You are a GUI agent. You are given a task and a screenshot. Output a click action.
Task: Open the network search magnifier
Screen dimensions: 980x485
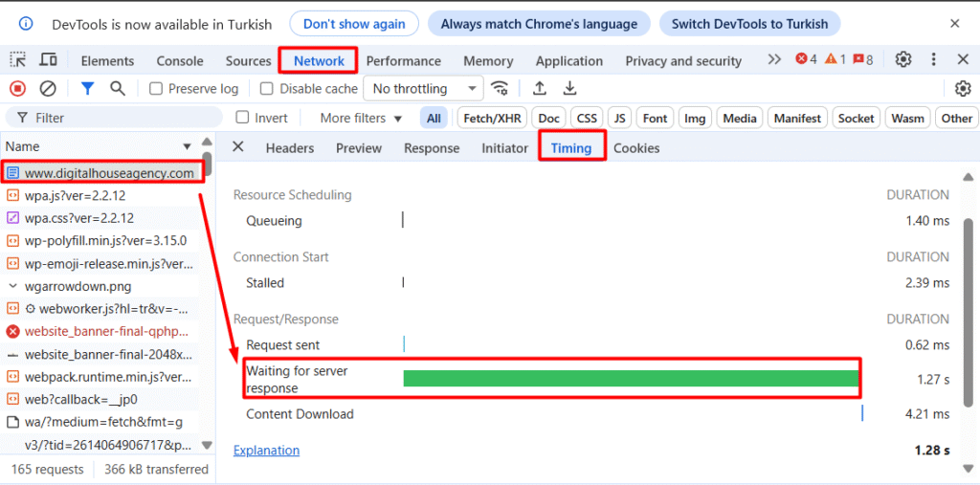coord(118,89)
